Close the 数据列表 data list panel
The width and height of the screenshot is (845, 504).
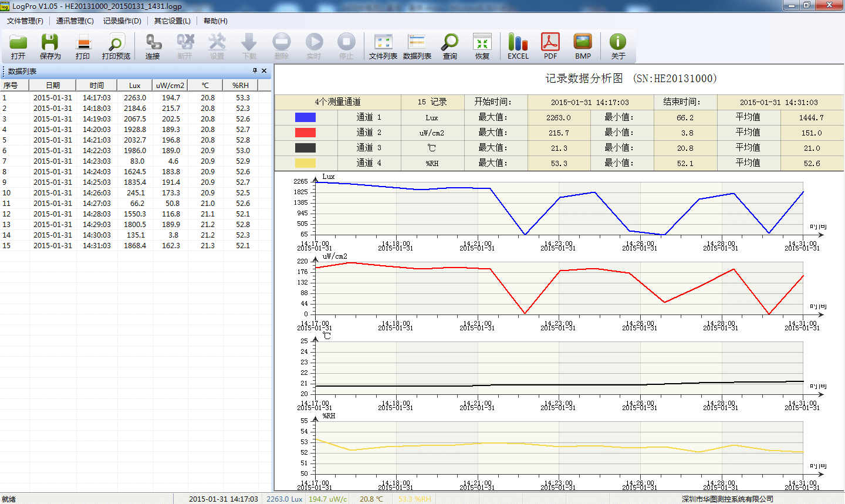pyautogui.click(x=264, y=70)
